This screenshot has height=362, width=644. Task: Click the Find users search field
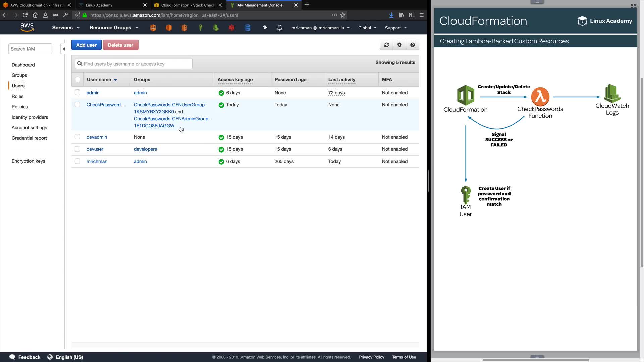pyautogui.click(x=134, y=64)
